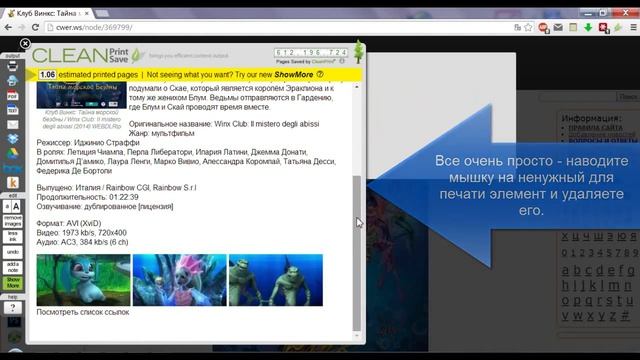Viewport: 640px width, 360px height.
Task: Click 'ПРАВИЛА САЙТА' link in the background page
Action: point(596,128)
